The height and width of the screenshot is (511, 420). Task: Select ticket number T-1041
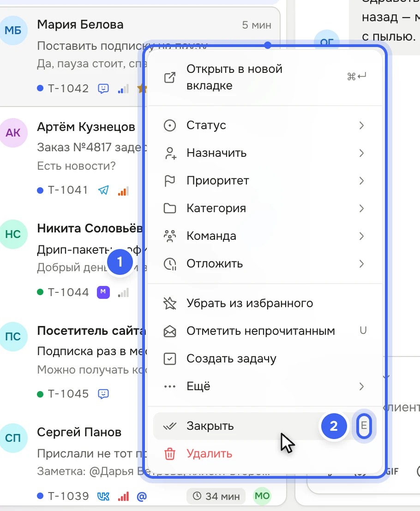point(68,190)
